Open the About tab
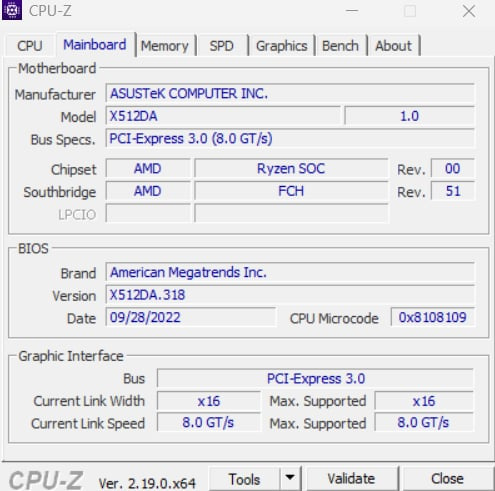The height and width of the screenshot is (491, 495). tap(393, 46)
